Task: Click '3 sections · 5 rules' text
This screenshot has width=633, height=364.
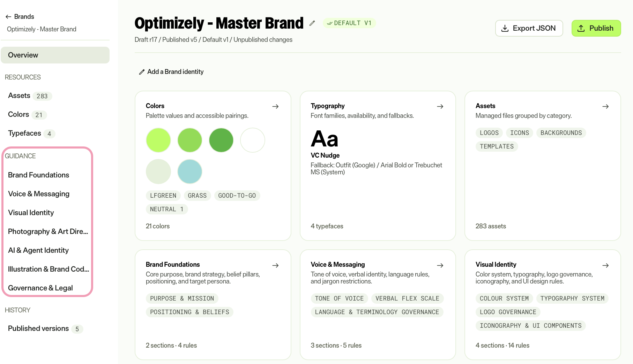Action: [x=336, y=346]
